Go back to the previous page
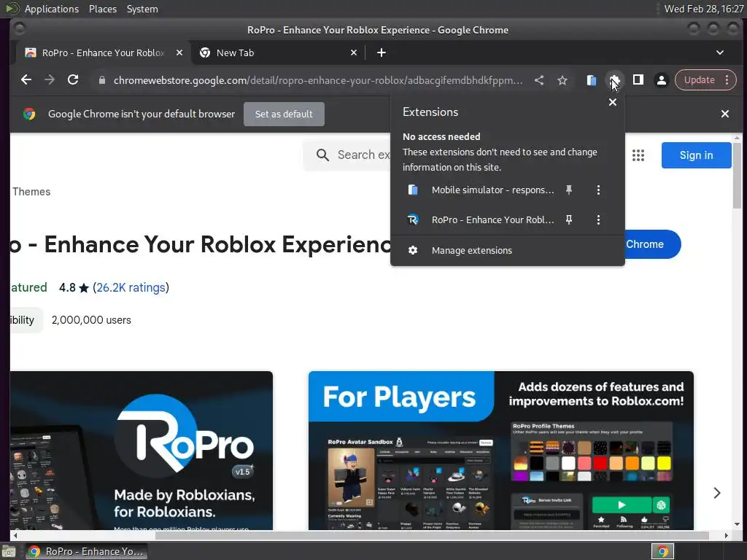The width and height of the screenshot is (747, 560). point(26,80)
